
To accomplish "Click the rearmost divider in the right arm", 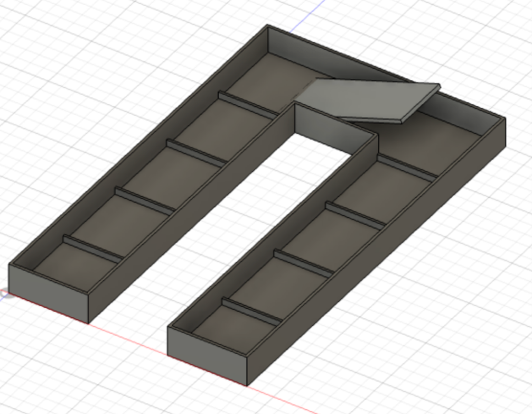I will click(407, 167).
